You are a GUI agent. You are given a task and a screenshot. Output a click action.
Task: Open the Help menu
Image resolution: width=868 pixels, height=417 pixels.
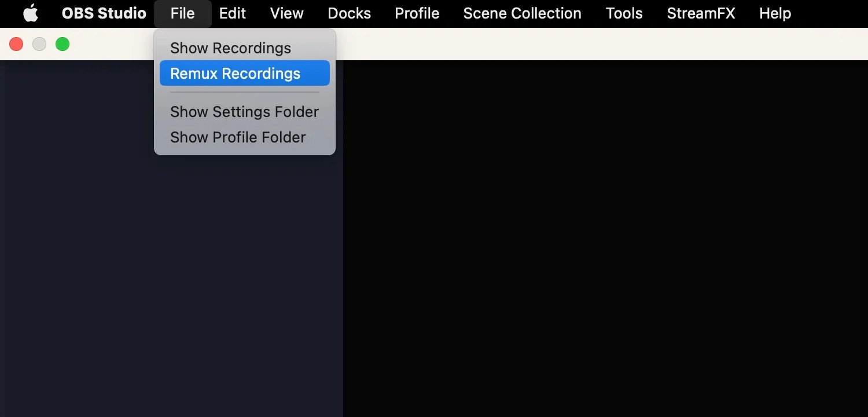coord(775,13)
